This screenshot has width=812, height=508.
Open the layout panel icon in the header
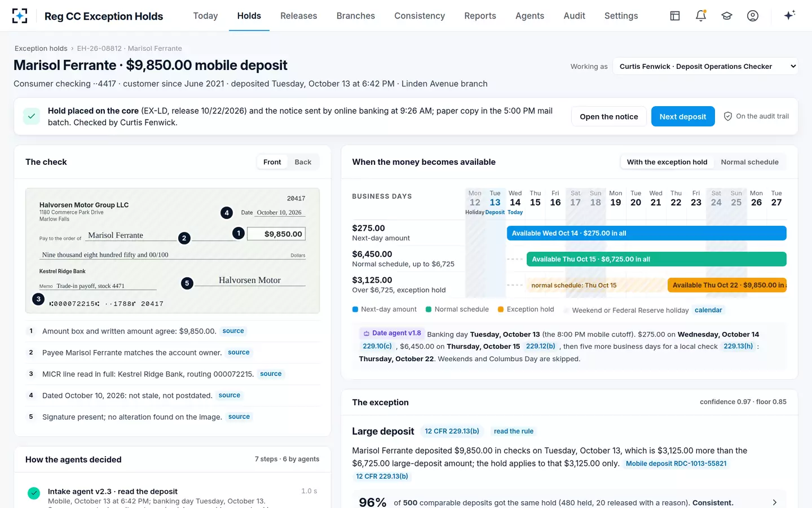[675, 16]
